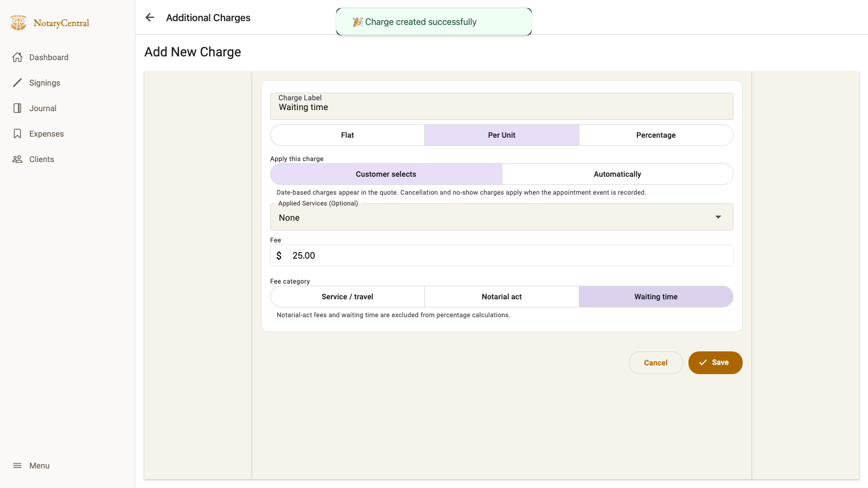Choose Customer selects option

point(386,174)
